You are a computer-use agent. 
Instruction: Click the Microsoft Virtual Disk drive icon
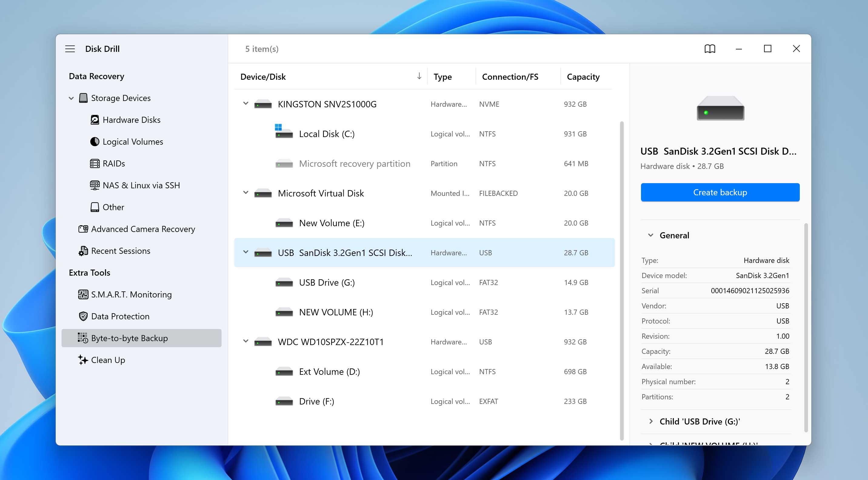(263, 193)
